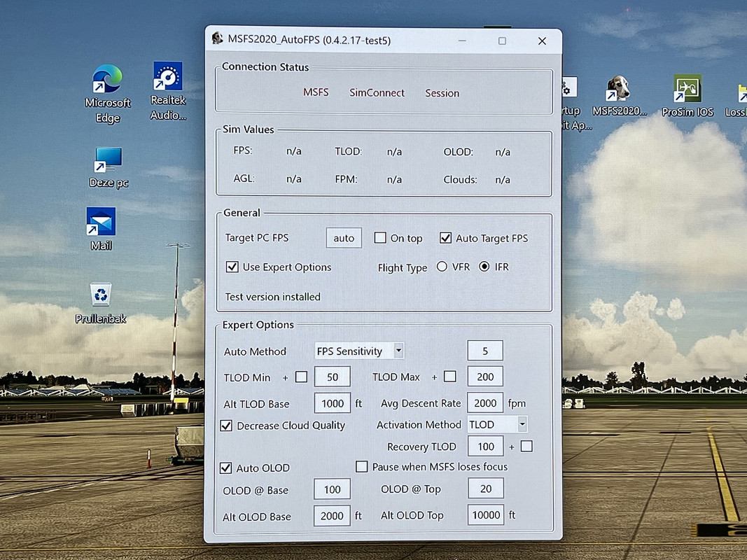Tick the TLOD Min plus checkbox
This screenshot has width=747, height=560.
301,377
